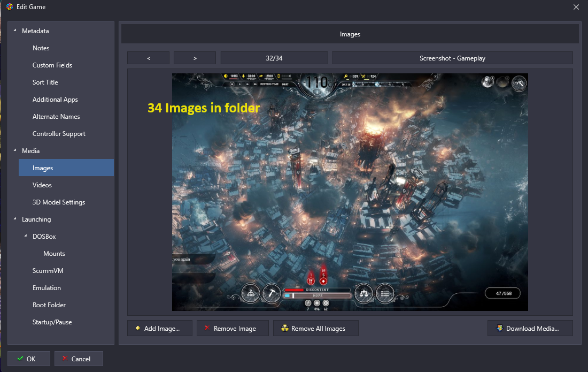
Task: Open 3D Model Settings
Action: tap(58, 202)
